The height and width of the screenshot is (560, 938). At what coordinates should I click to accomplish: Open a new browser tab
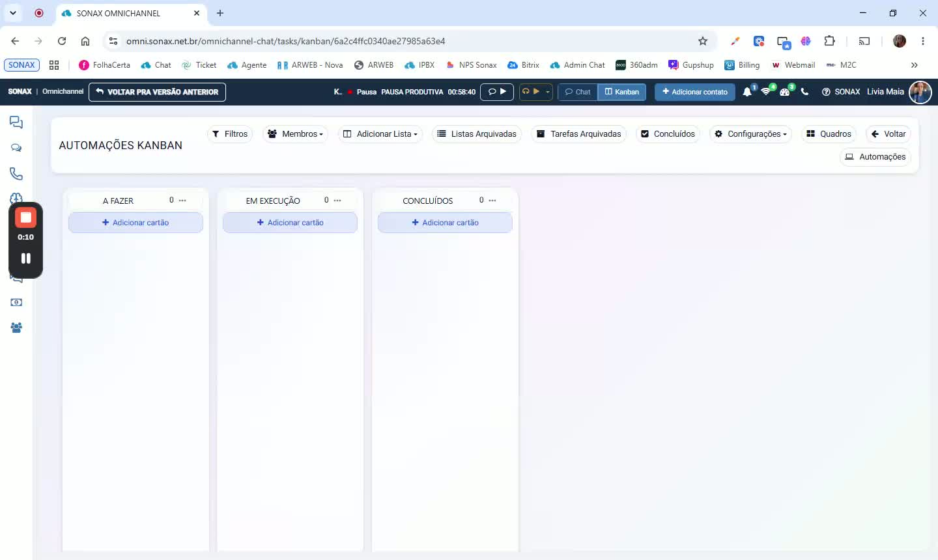[220, 13]
